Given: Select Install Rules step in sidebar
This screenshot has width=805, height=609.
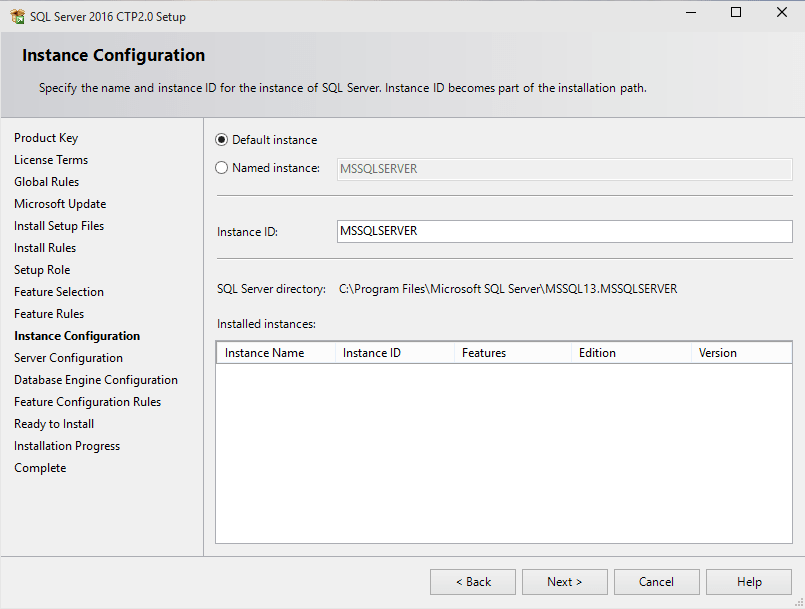Looking at the screenshot, I should pyautogui.click(x=45, y=248).
